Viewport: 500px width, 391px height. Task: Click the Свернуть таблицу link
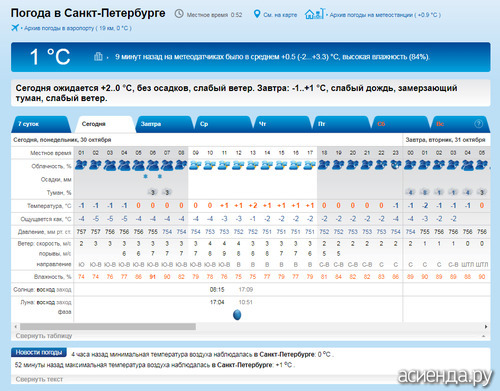(x=44, y=336)
